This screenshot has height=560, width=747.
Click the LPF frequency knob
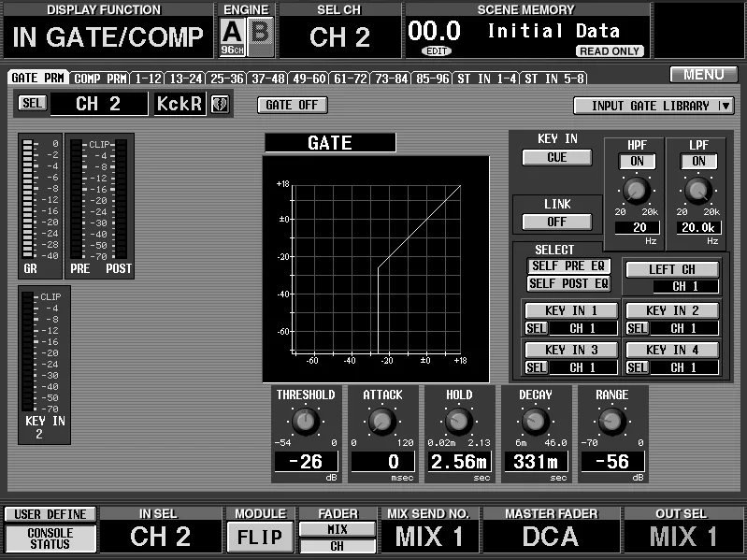pos(698,191)
